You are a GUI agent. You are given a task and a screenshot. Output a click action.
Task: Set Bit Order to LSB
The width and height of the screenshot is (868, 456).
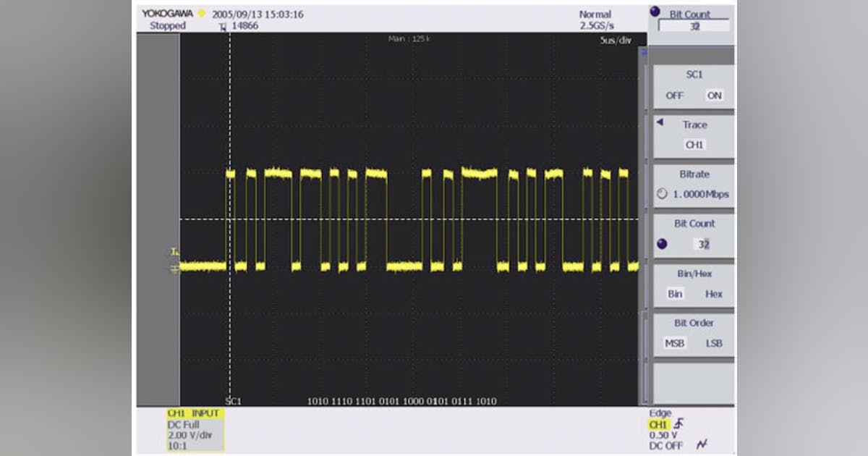[x=715, y=343]
